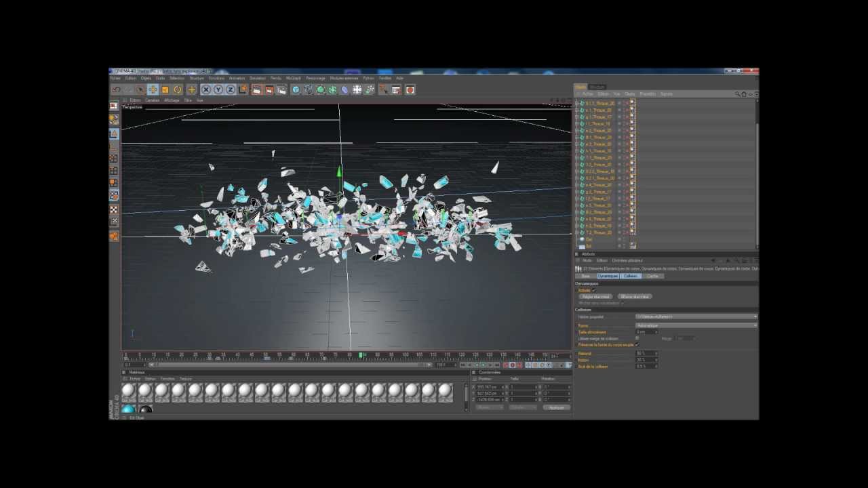
Task: Toggle the collision margin checkbox
Action: pos(637,338)
